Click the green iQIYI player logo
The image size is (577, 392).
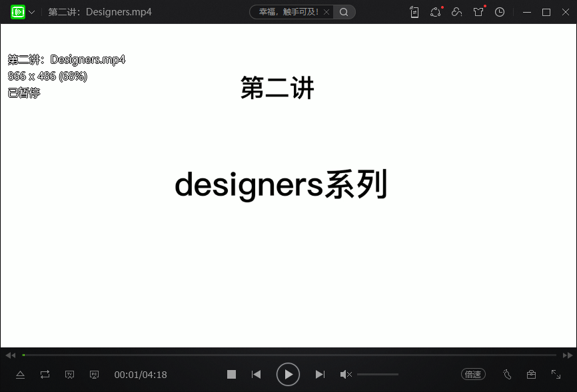click(x=18, y=12)
